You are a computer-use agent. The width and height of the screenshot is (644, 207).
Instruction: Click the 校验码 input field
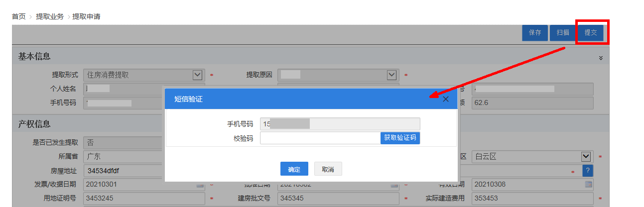coord(320,138)
